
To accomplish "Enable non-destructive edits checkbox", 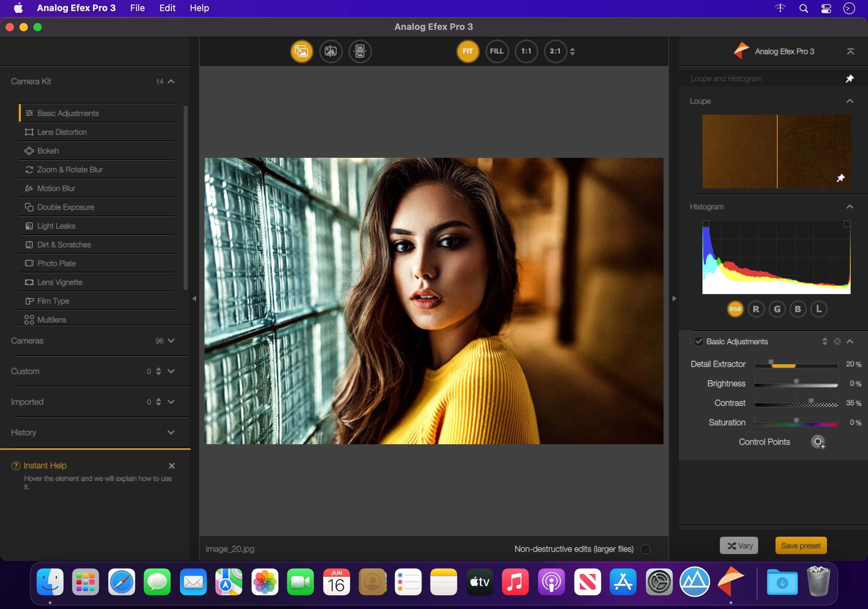I will click(645, 549).
